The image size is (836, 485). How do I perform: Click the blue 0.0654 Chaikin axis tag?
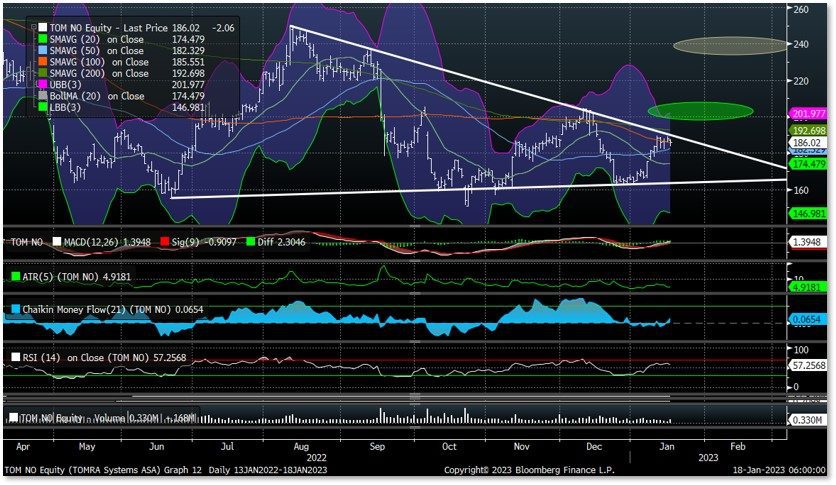808,319
